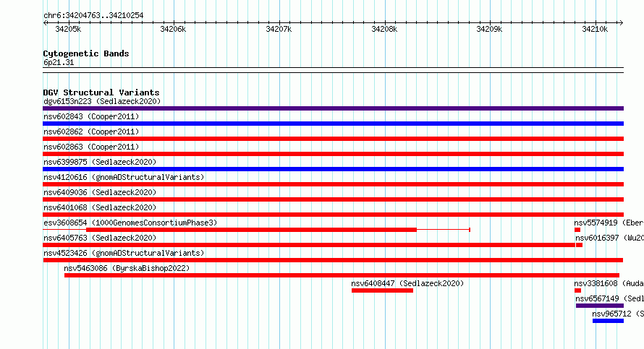Click the nsv6408447 (Sedlazeck2020) label
The image size is (644, 349).
pos(407,283)
